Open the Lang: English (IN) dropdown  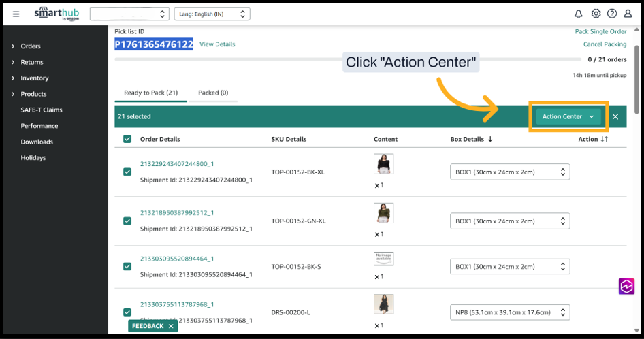212,14
